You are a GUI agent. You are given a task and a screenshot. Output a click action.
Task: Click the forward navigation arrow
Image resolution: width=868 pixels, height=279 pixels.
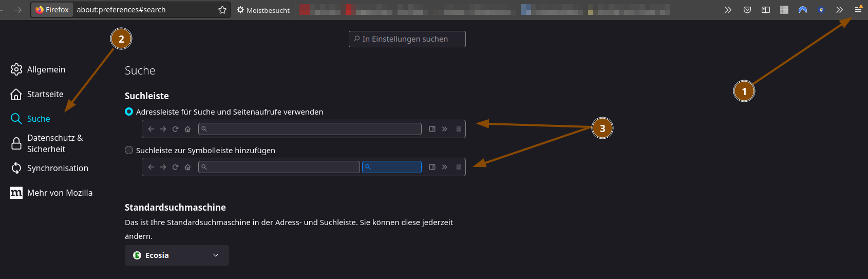click(x=18, y=10)
